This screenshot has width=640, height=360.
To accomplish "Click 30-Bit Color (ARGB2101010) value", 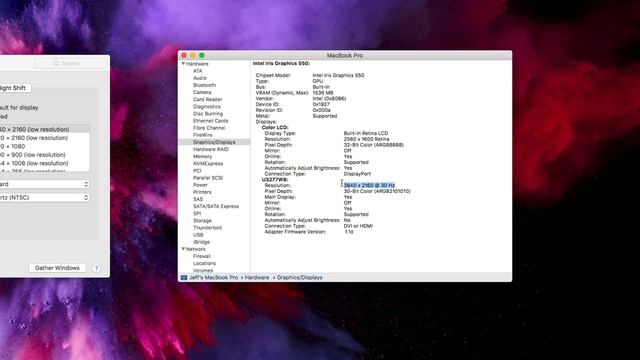I will click(377, 191).
